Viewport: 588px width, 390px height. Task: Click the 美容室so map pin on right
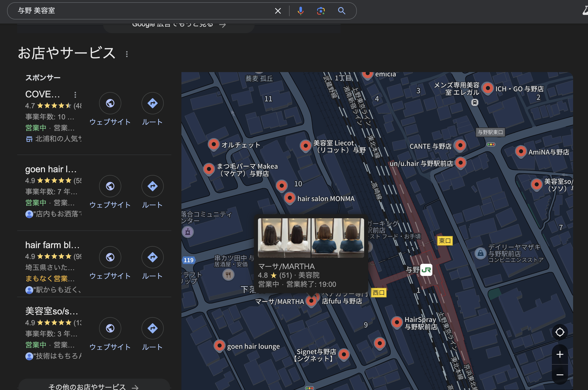coord(537,185)
